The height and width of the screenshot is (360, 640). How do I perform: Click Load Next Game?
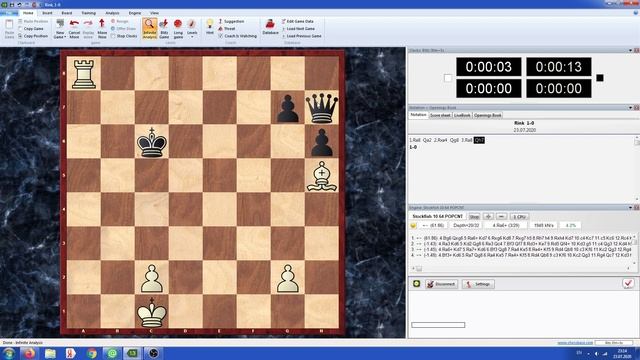pos(298,29)
